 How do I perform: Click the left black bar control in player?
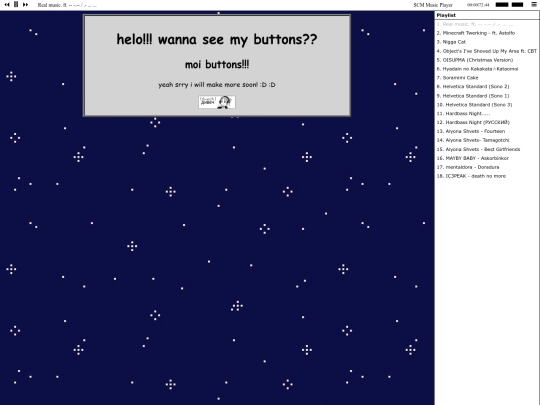[x=502, y=4]
